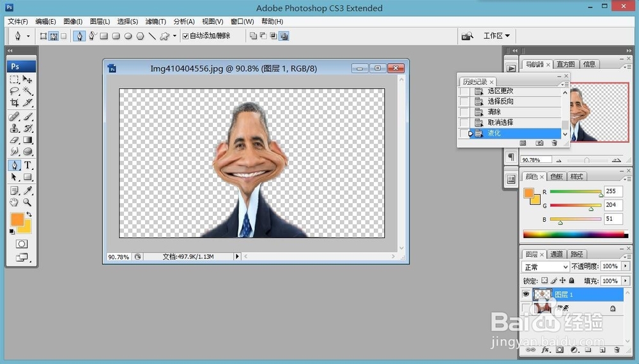Select the Type tool
This screenshot has height=364, width=639.
[x=27, y=165]
